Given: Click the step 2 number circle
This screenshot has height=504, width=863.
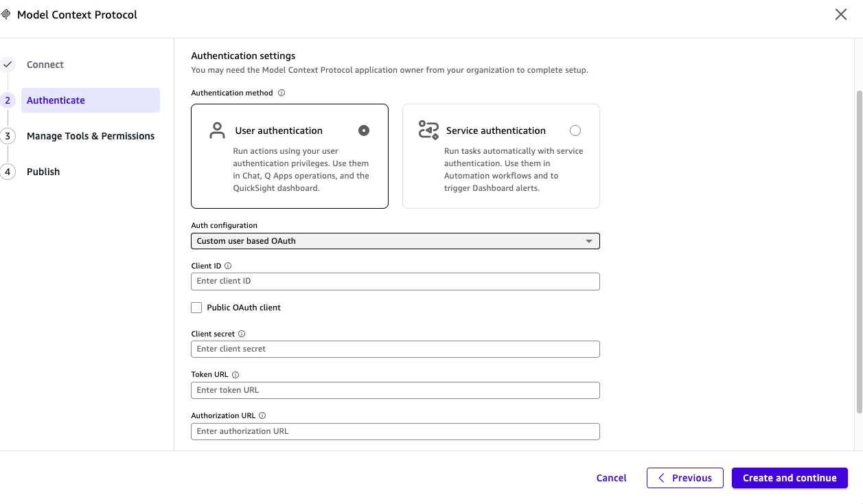Looking at the screenshot, I should [8, 100].
